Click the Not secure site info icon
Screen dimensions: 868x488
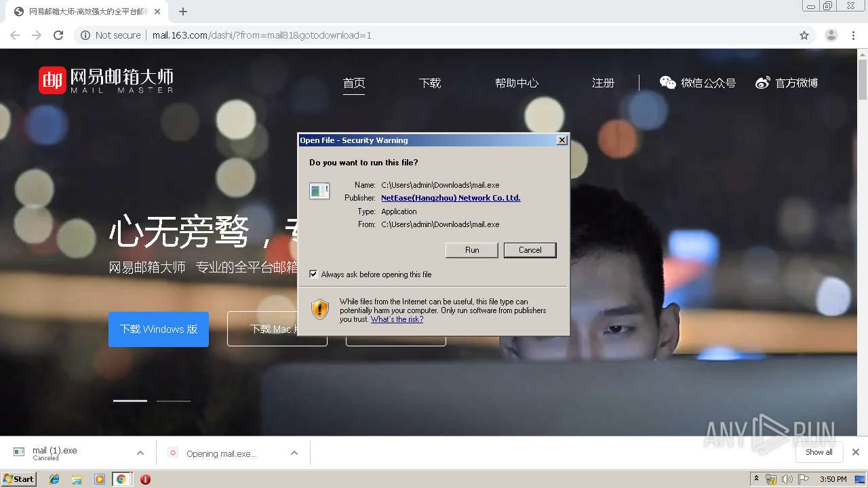click(85, 35)
